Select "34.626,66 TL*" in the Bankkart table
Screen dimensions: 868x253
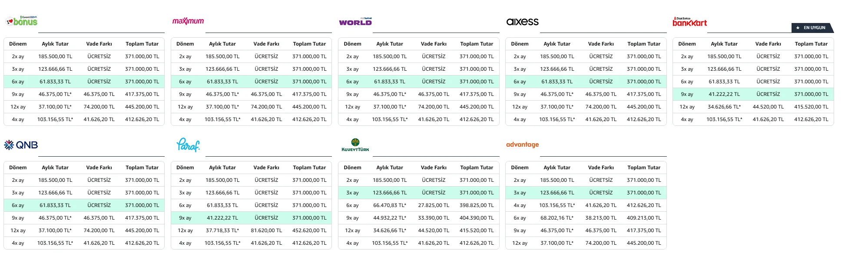(724, 107)
